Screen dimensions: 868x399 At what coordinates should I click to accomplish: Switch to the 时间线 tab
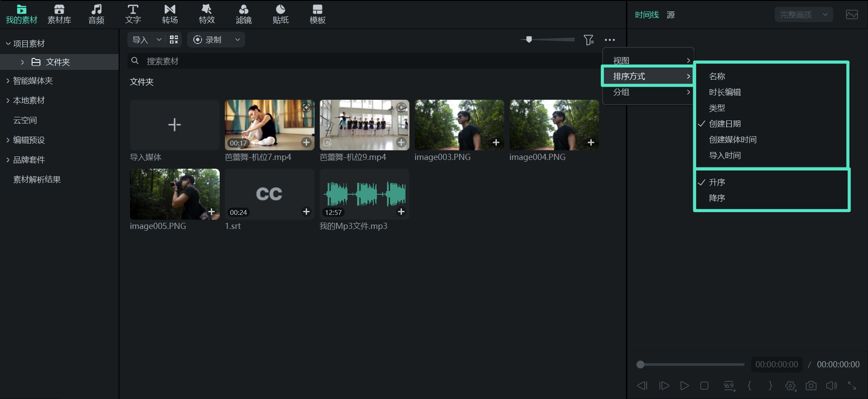click(647, 15)
